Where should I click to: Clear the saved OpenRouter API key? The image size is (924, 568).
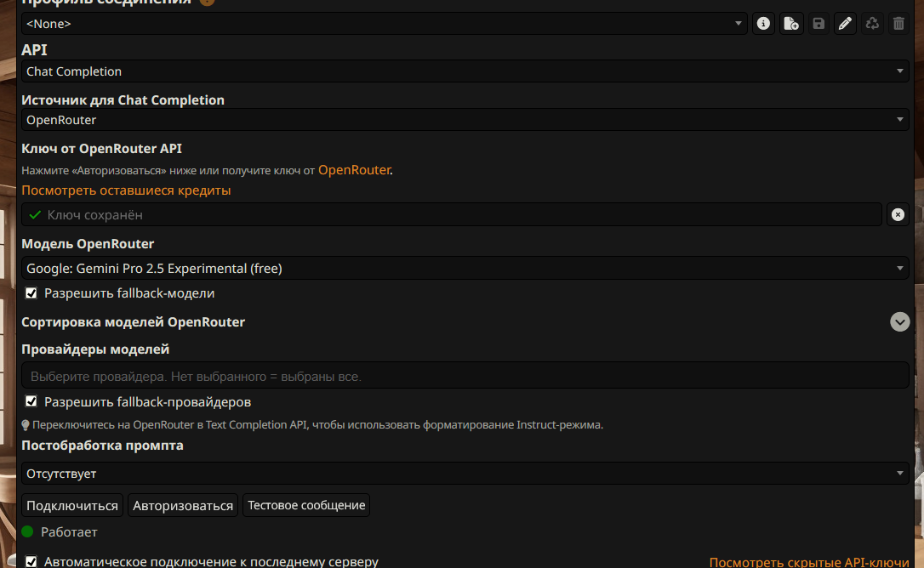[898, 214]
